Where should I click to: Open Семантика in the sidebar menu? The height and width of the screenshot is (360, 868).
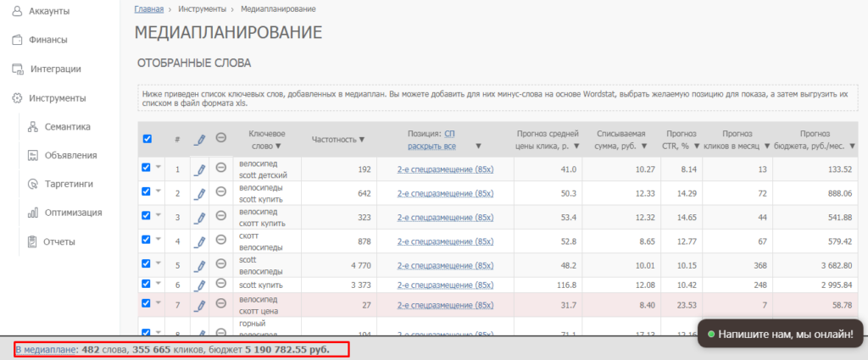coord(68,127)
